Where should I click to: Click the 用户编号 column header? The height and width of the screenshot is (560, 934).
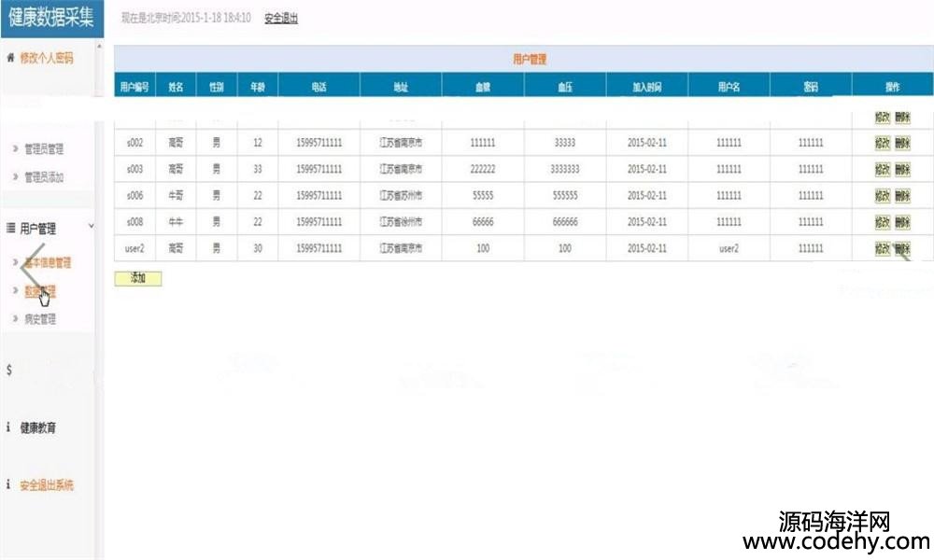coord(134,87)
